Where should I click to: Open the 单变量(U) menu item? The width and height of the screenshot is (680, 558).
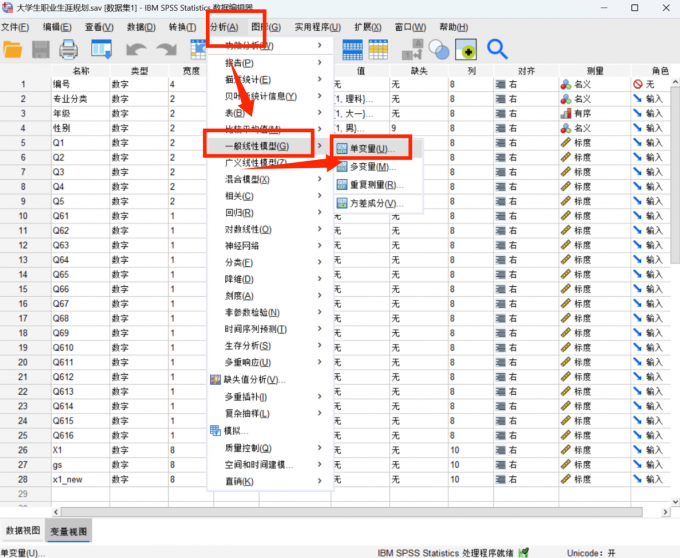tap(371, 148)
